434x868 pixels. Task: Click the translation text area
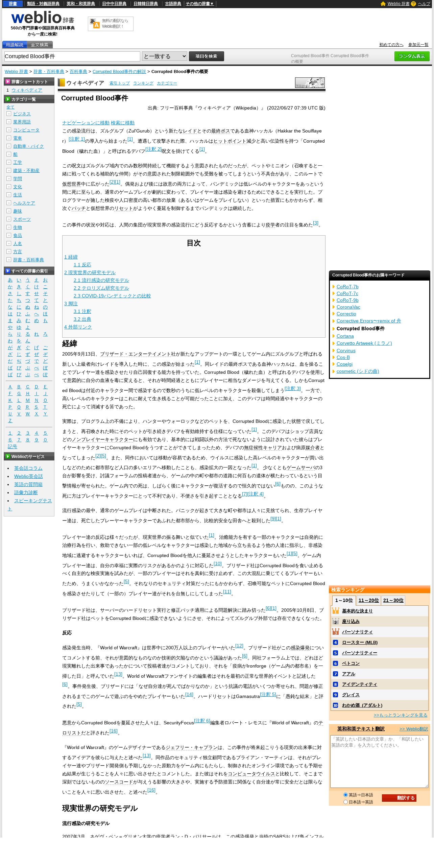379,762
